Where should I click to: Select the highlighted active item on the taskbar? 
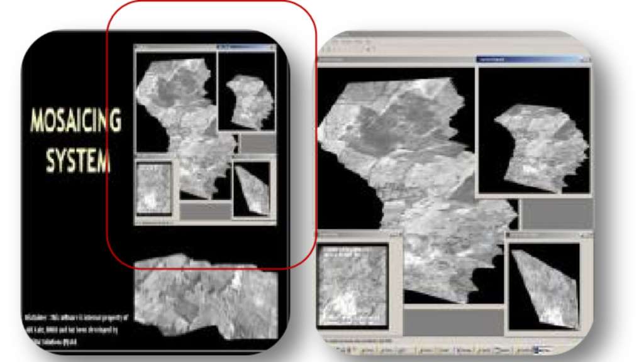pos(542,349)
